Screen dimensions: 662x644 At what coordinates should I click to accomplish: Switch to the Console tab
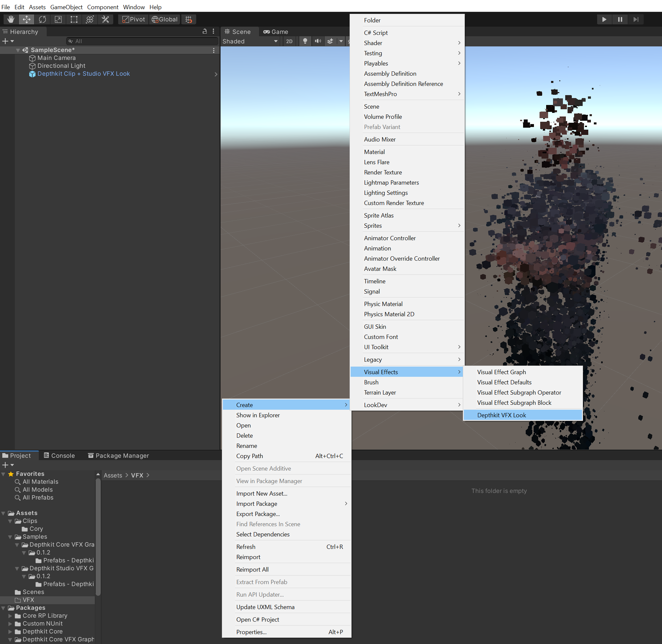point(60,455)
